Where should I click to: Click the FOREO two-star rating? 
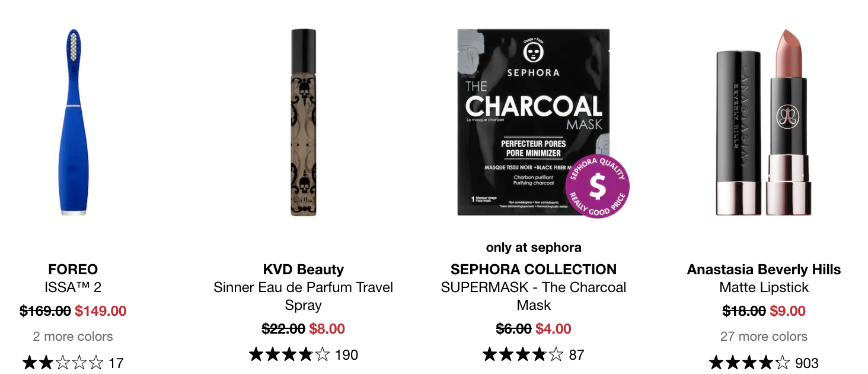point(63,363)
